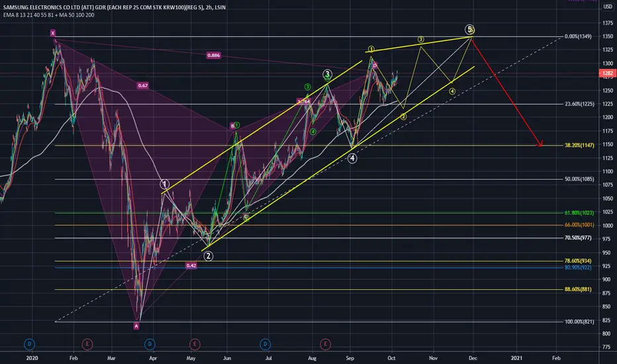Select the 0.886 harmonic ratio label

(213, 56)
